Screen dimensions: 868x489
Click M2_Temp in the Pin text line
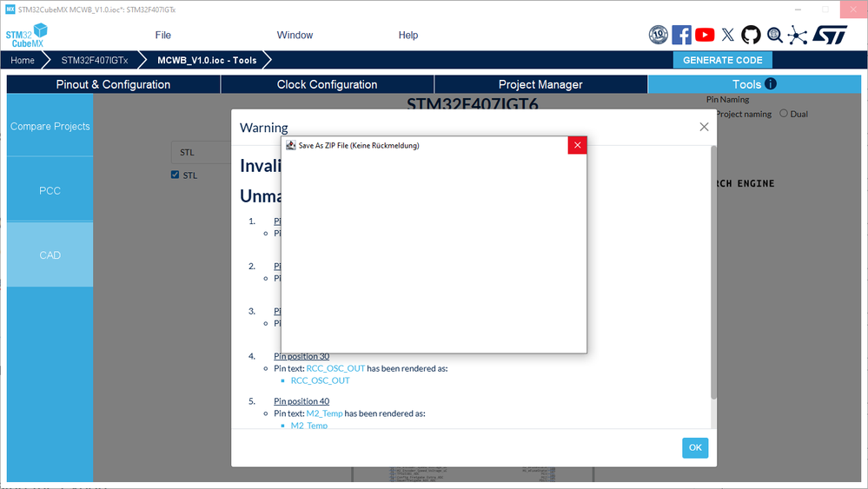pyautogui.click(x=324, y=413)
